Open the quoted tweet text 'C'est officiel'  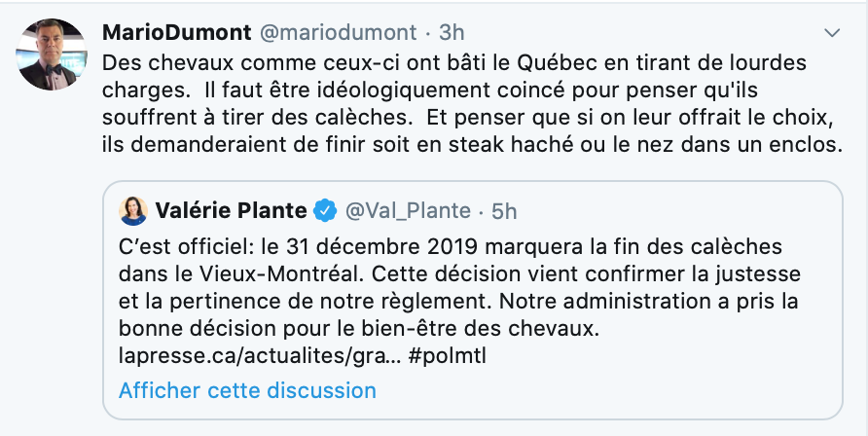click(x=459, y=302)
